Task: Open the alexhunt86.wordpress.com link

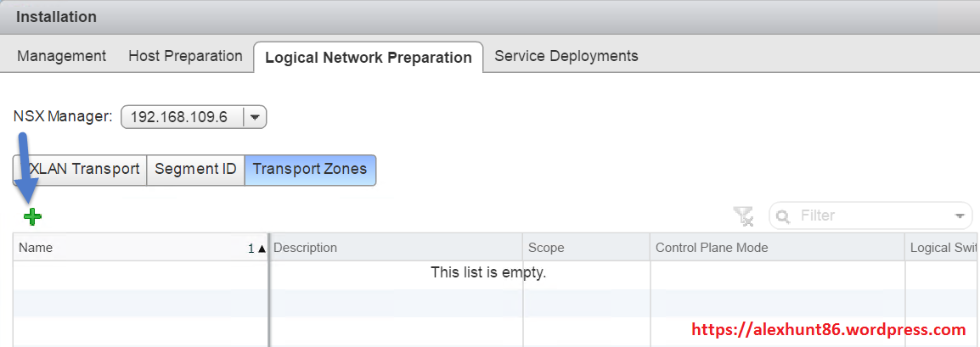Action: (830, 329)
